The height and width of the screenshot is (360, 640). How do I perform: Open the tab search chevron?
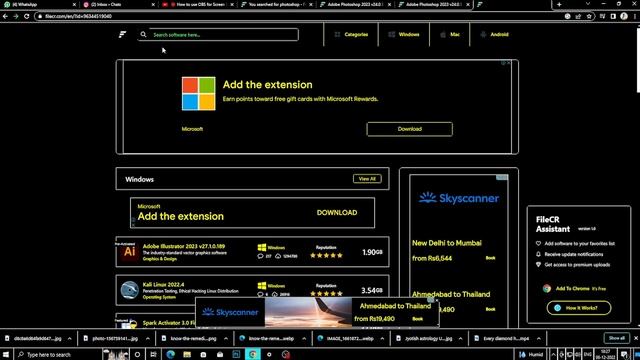(x=588, y=4)
